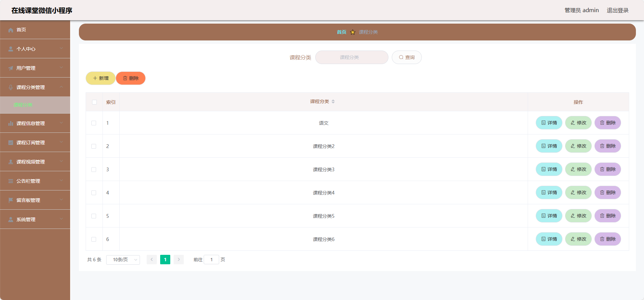Click the user icon beside 课程视频管理
Viewport: 644px width, 300px height.
[11, 162]
